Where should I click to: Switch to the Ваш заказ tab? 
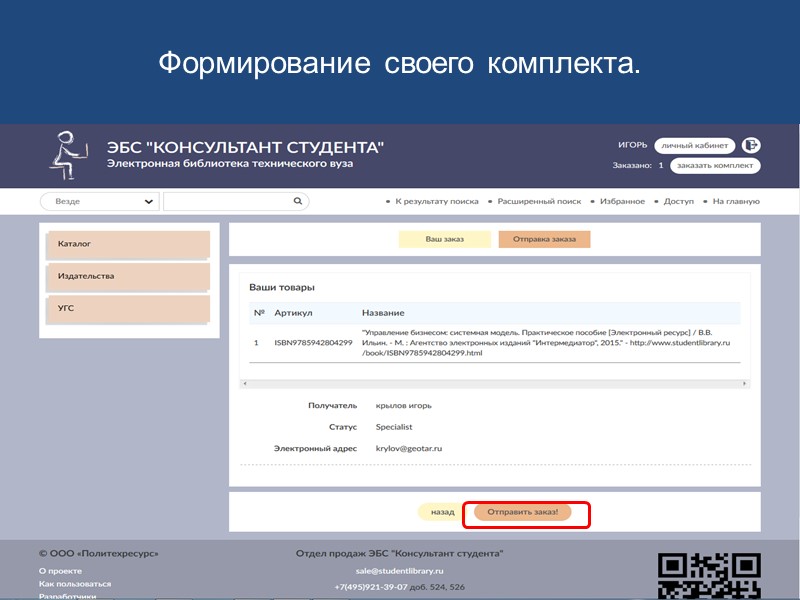pos(444,239)
